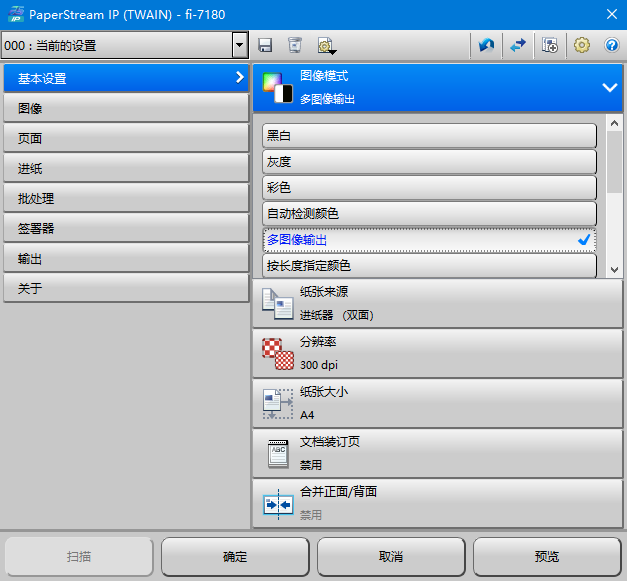This screenshot has height=581, width=627.
Task: Open the 000 : 当前的设置 profile dropdown
Action: click(124, 45)
